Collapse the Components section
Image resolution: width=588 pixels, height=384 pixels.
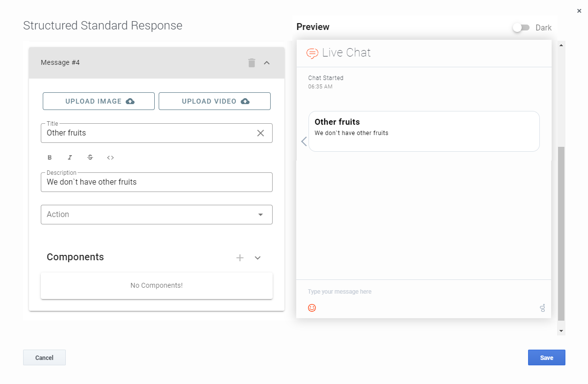(257, 258)
